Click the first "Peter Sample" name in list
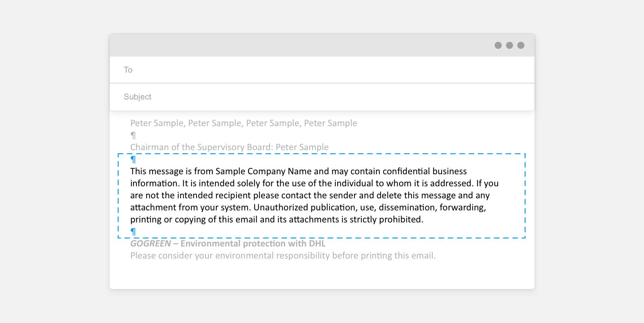 click(x=157, y=123)
